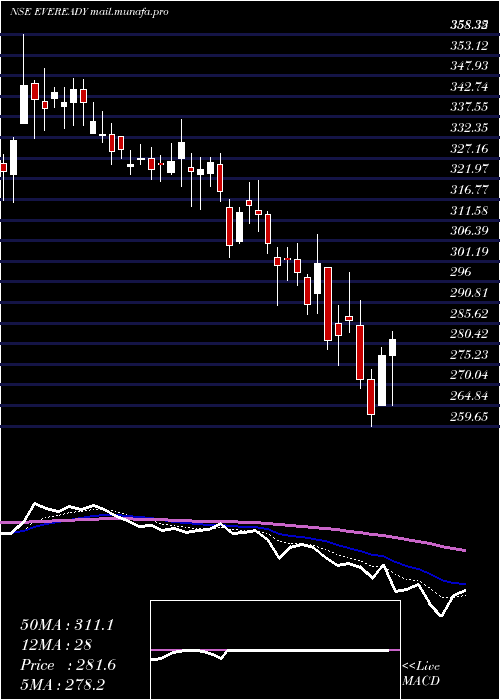
Task: Select the 327.16 axis value
Action: tap(468, 149)
